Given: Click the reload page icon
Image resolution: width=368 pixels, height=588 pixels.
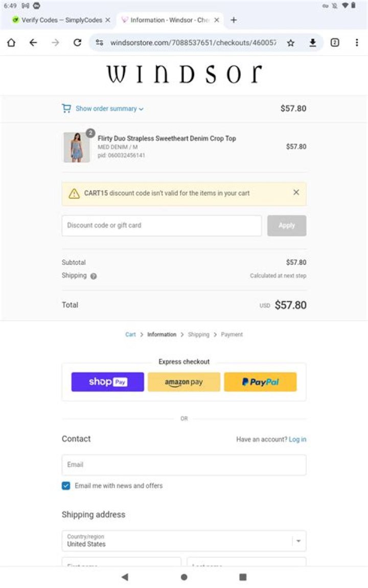Looking at the screenshot, I should tap(77, 43).
